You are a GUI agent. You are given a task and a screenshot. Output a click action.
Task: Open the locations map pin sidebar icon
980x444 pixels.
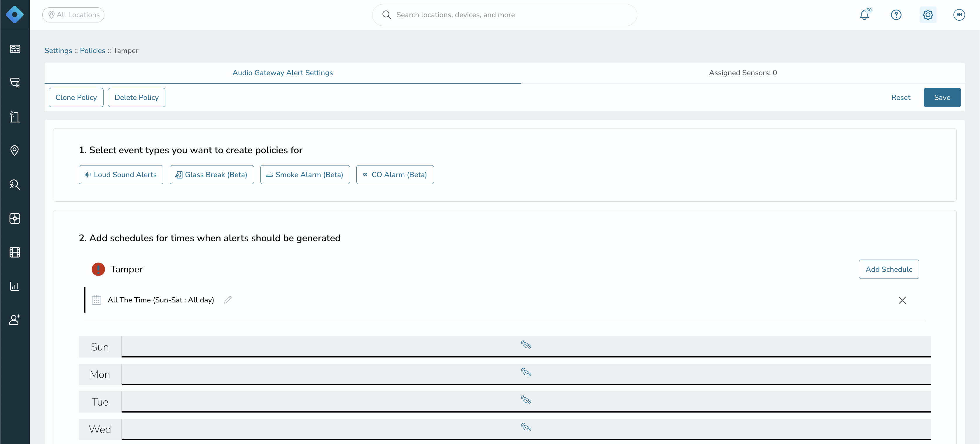click(15, 151)
